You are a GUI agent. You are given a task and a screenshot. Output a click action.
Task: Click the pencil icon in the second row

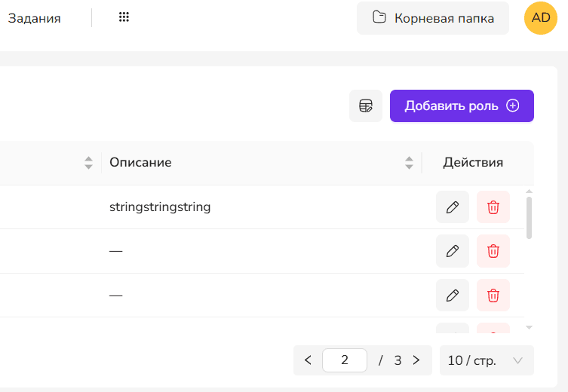coord(453,251)
